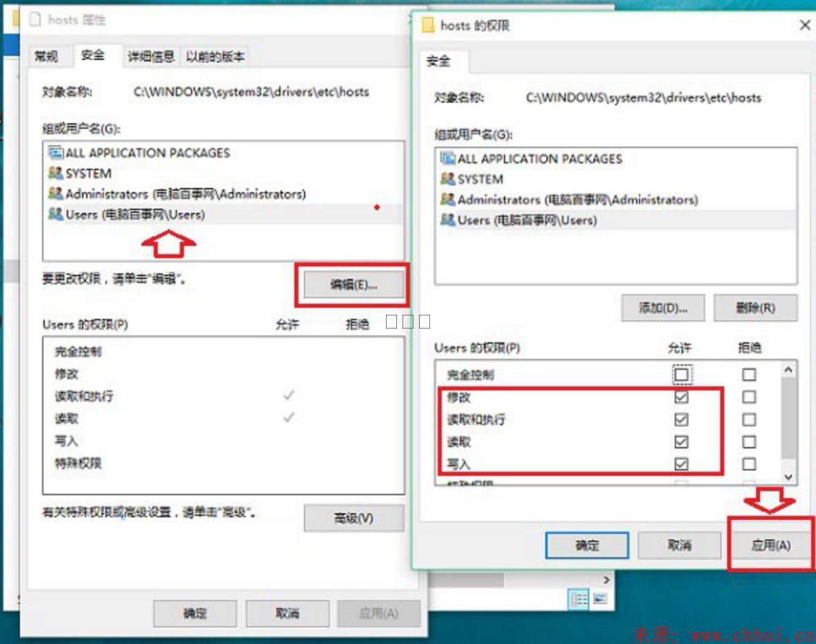Click the 编辑(E)... button
Viewport: 816px width, 644px height.
click(354, 284)
